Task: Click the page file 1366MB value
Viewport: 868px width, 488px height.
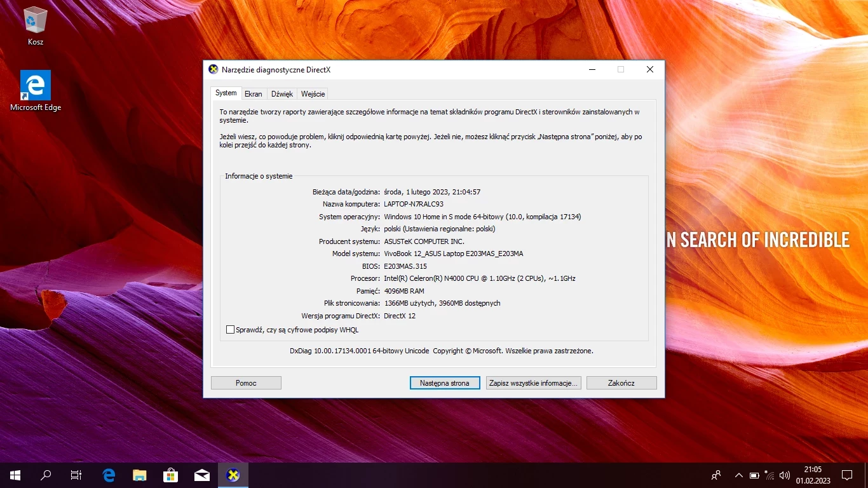Action: point(442,303)
